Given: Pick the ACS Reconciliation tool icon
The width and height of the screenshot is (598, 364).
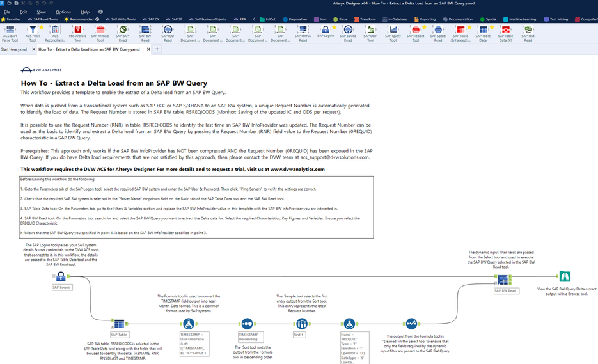Looking at the screenshot, I should (55, 30).
